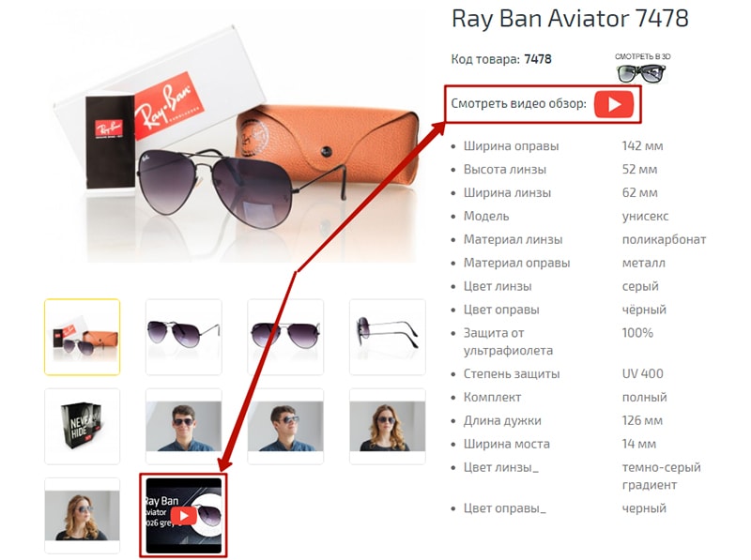Screen dimensions: 751x560
Task: Select the angled sunglasses thumbnail in top row
Action: tap(184, 337)
